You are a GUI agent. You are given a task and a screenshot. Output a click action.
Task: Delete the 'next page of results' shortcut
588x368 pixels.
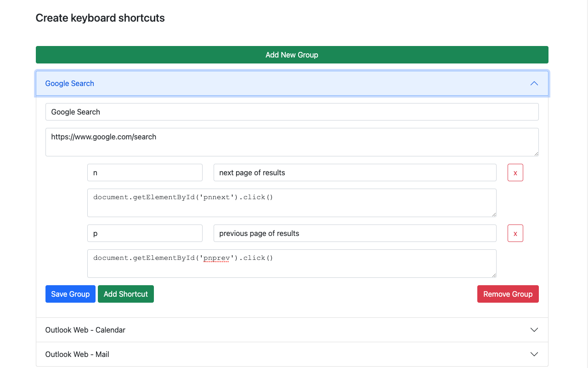coord(515,172)
